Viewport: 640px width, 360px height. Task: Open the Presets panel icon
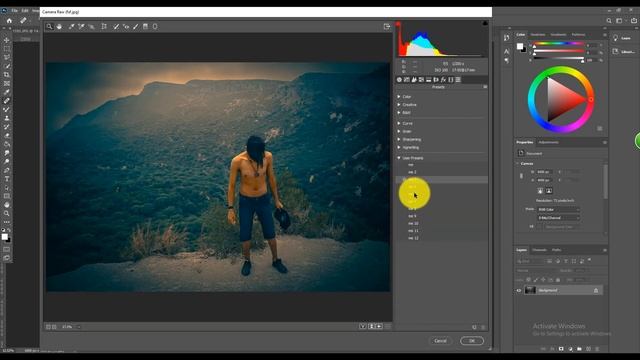[458, 80]
